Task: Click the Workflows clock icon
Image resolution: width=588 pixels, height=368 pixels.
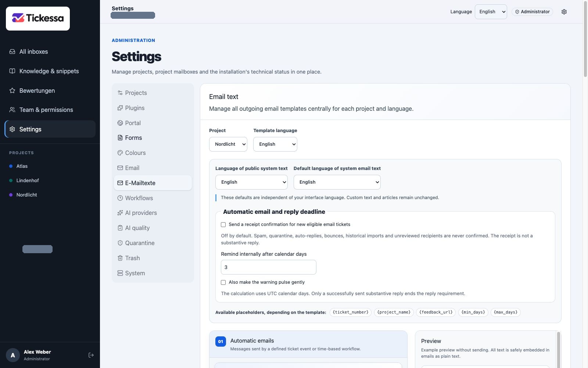Action: (x=120, y=198)
